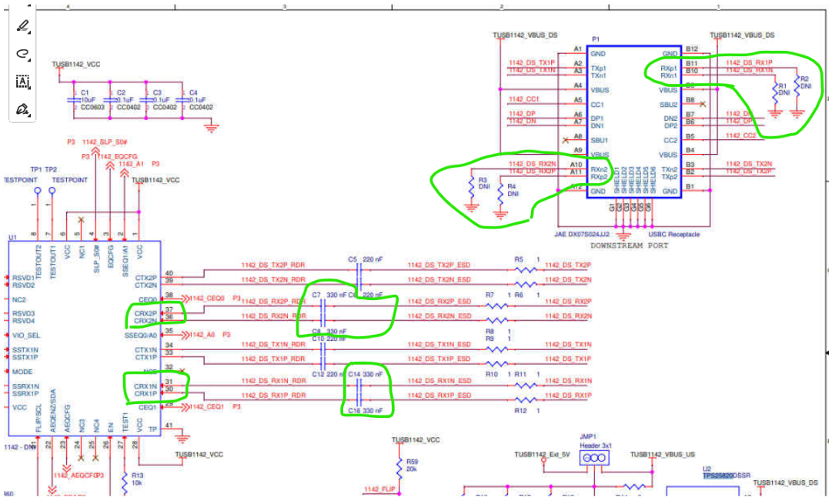Image resolution: width=832 pixels, height=504 pixels.
Task: Click the TP2 testpoint circle
Action: pyautogui.click(x=52, y=191)
